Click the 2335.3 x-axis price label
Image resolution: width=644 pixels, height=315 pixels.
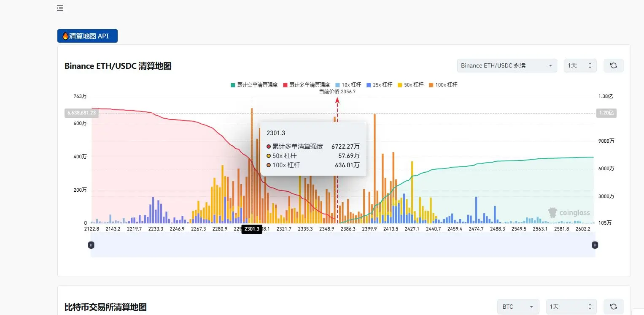(305, 229)
